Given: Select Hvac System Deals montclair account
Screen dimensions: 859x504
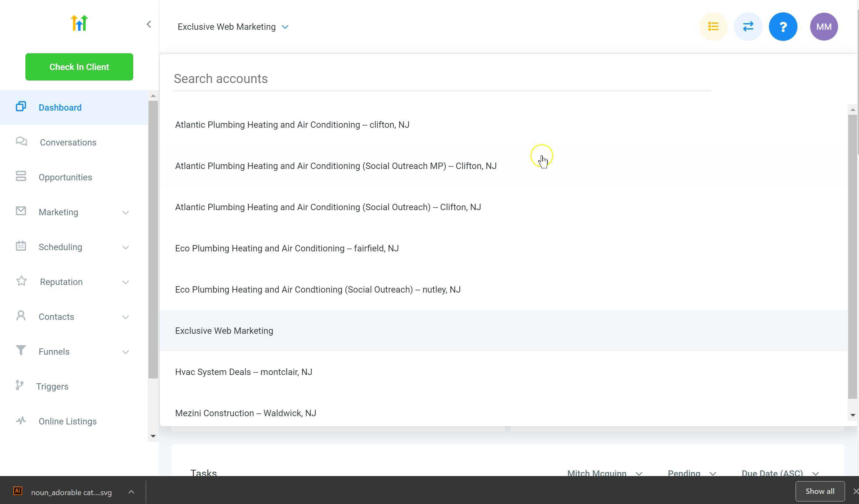Looking at the screenshot, I should click(243, 372).
